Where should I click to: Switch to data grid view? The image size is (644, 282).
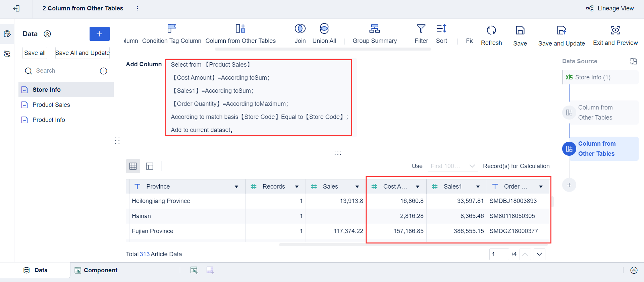tap(133, 166)
